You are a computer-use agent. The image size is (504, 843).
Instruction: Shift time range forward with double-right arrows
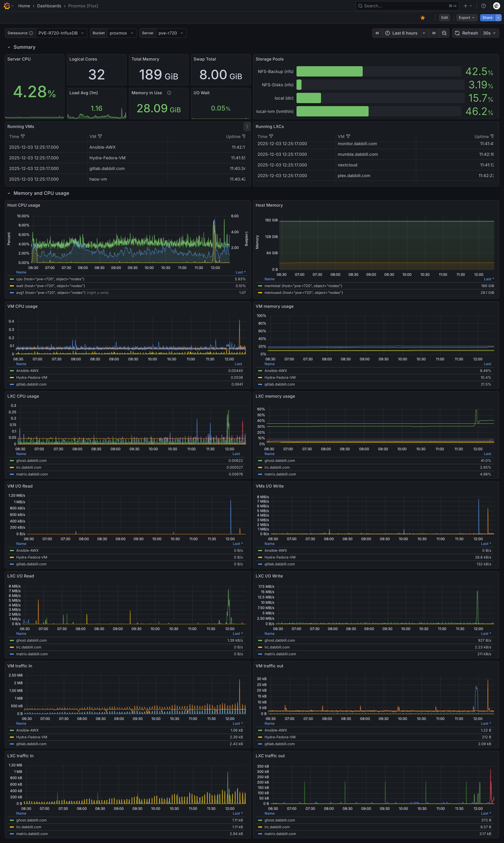[434, 33]
